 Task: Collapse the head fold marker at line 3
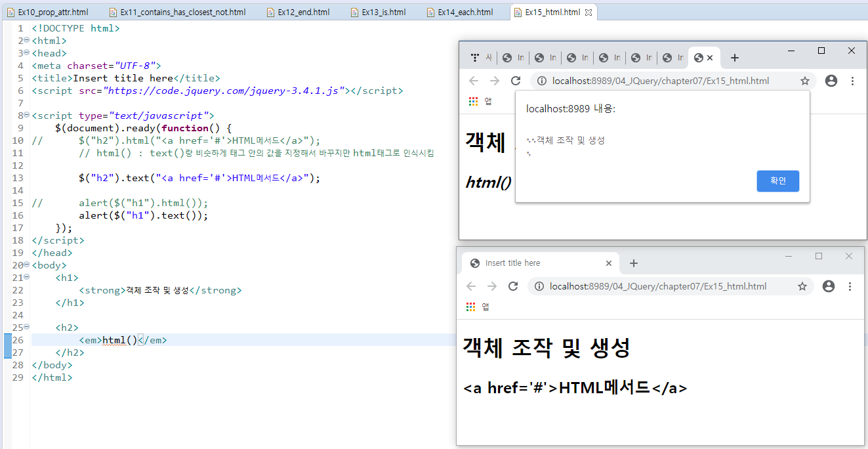[x=26, y=53]
